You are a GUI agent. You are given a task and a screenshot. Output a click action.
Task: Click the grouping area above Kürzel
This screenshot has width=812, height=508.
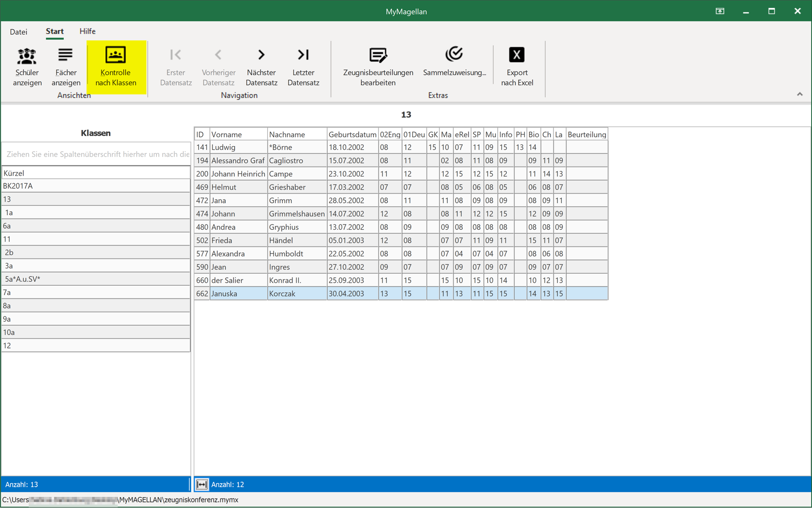pyautogui.click(x=96, y=154)
